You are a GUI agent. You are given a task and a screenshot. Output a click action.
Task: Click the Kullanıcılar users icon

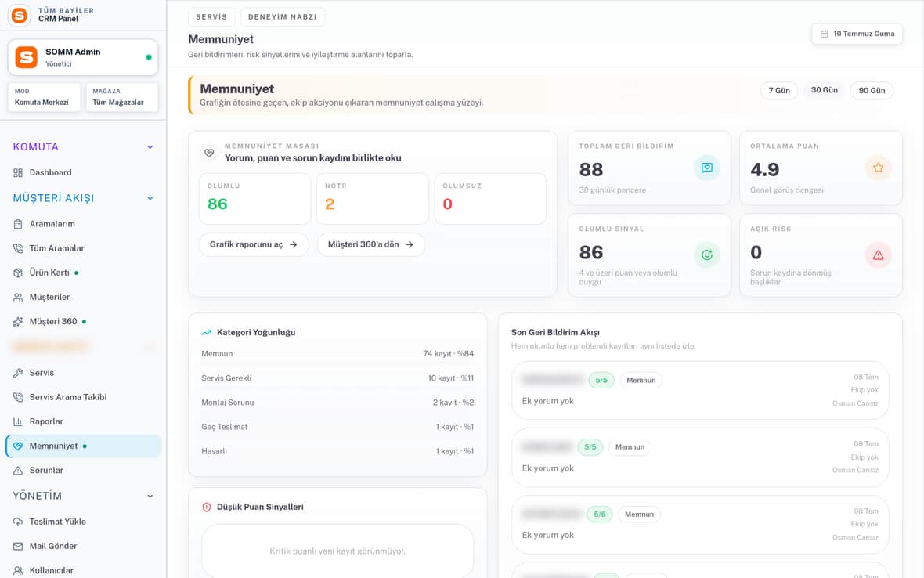[18, 570]
